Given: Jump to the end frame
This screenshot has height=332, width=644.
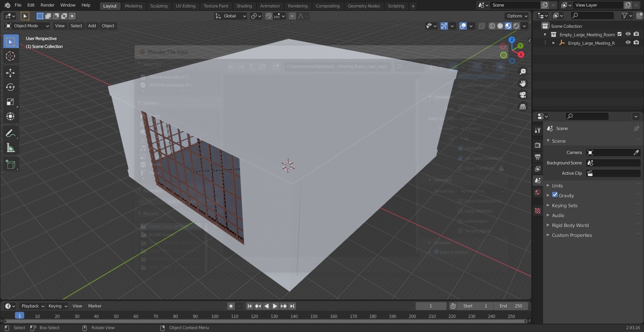Looking at the screenshot, I should click(x=292, y=306).
